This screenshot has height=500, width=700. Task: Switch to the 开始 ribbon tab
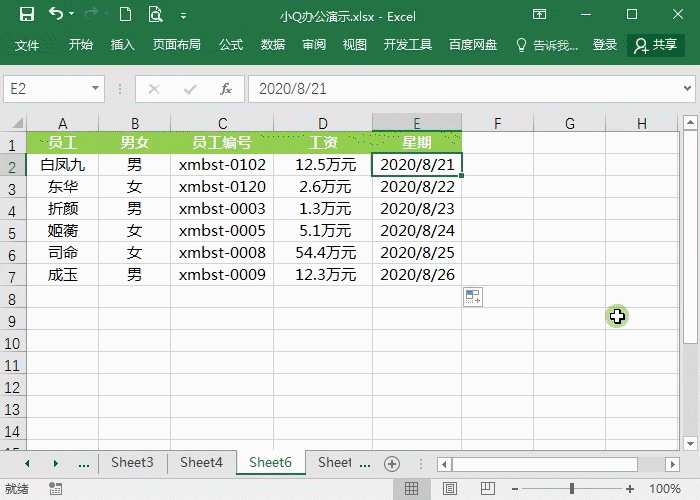click(81, 45)
